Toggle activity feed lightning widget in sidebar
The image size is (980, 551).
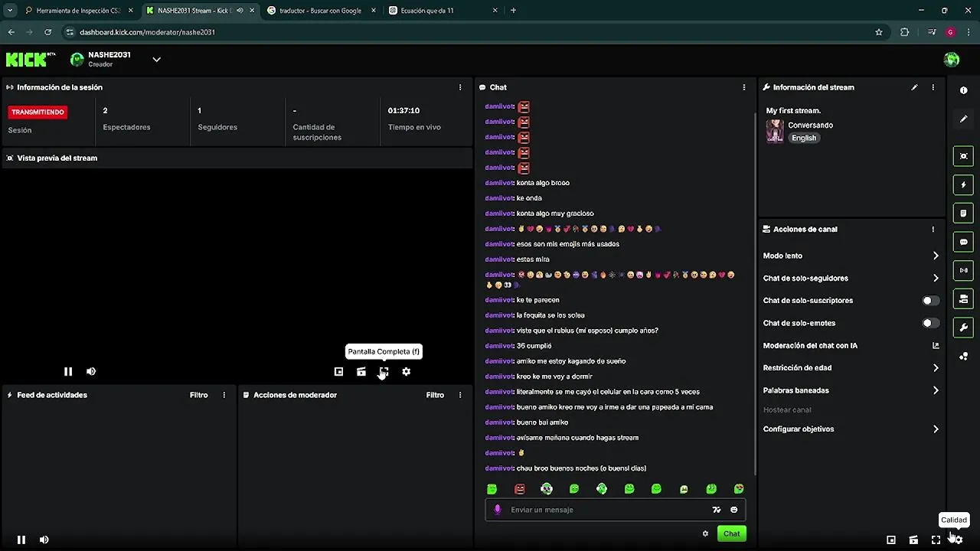[964, 184]
